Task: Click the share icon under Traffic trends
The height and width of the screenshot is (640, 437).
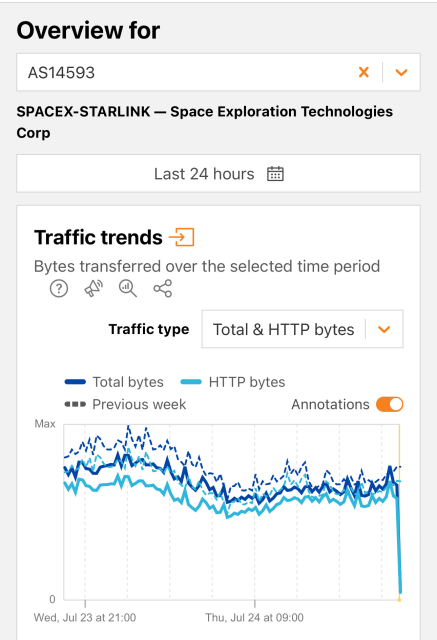Action: [x=162, y=289]
